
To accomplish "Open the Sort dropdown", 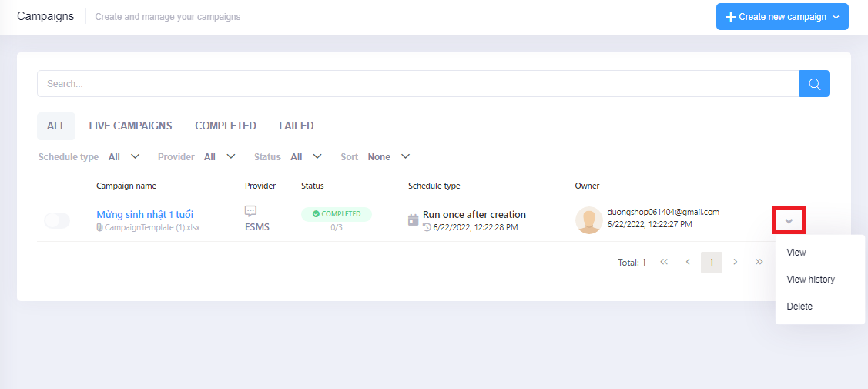I will point(388,157).
